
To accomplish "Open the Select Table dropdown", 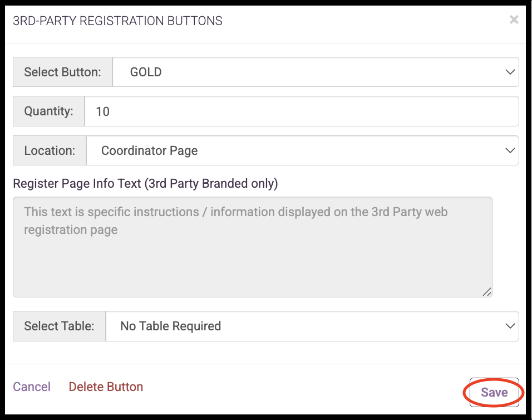I will coord(312,326).
